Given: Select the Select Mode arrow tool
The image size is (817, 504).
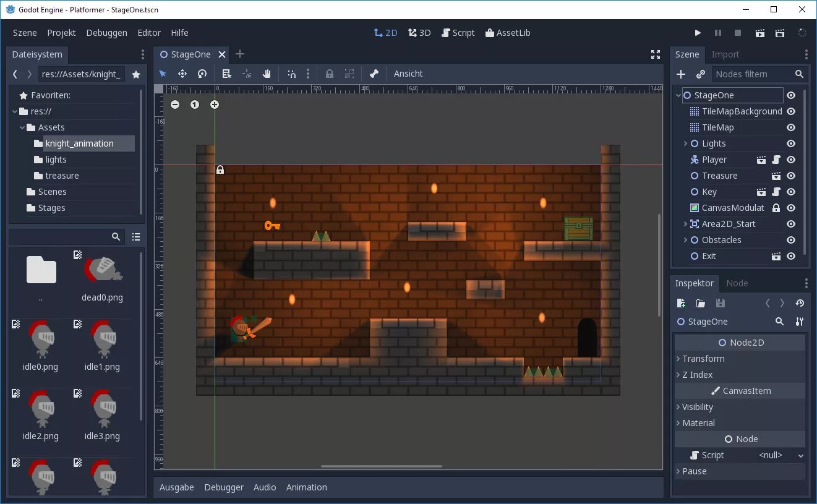Looking at the screenshot, I should [x=163, y=74].
